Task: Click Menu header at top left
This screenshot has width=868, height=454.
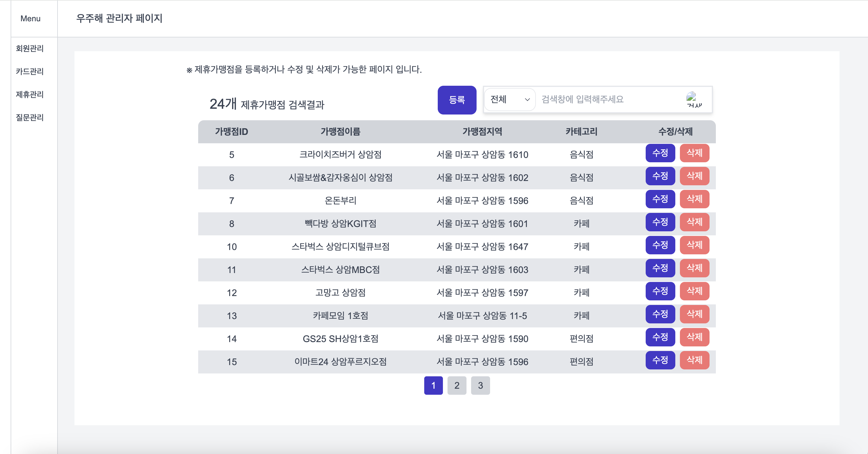Action: pos(30,18)
